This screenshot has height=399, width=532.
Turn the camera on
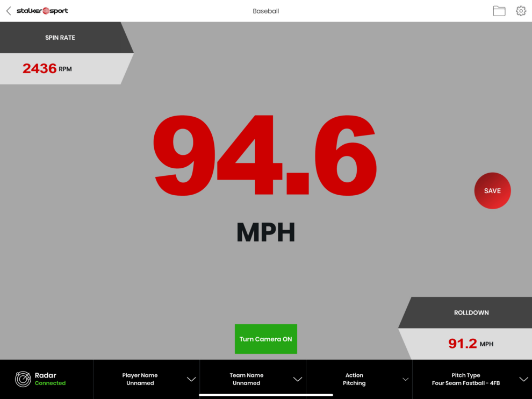coord(266,339)
